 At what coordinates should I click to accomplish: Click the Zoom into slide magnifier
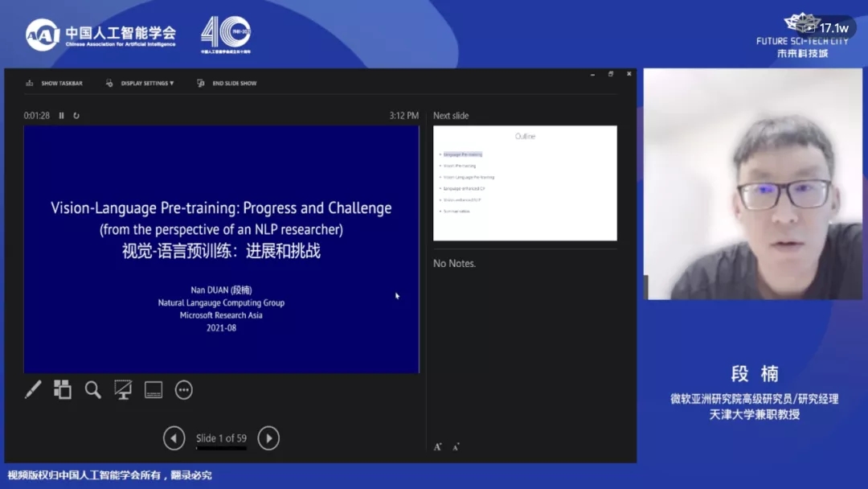[93, 390]
